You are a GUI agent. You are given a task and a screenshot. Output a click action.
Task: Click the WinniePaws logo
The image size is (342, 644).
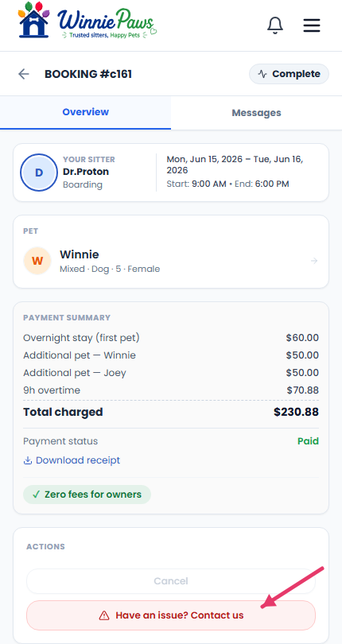tap(87, 20)
